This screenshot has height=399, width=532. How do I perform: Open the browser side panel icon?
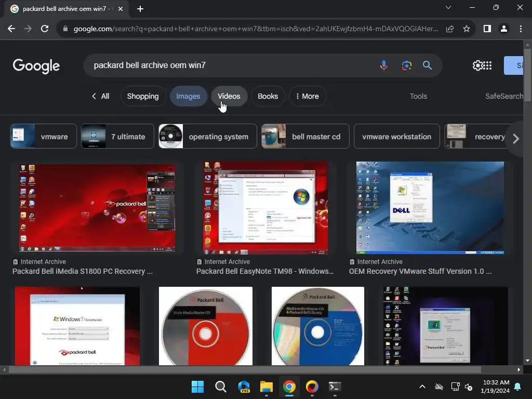487,29
